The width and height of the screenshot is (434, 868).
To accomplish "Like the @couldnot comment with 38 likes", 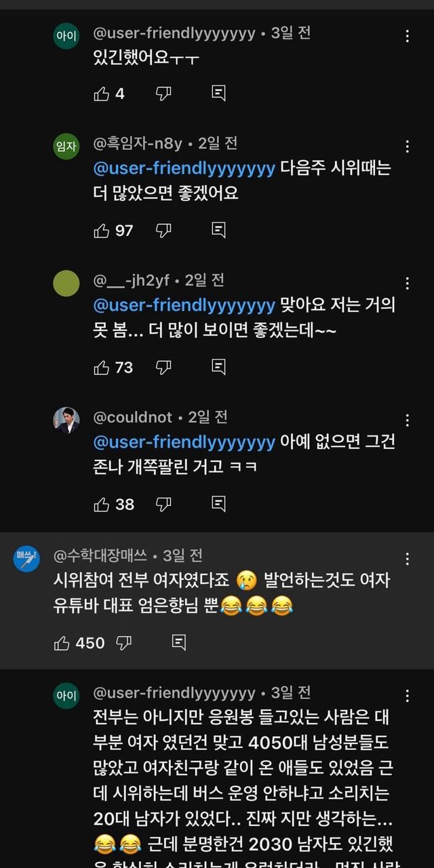I will pos(102,504).
